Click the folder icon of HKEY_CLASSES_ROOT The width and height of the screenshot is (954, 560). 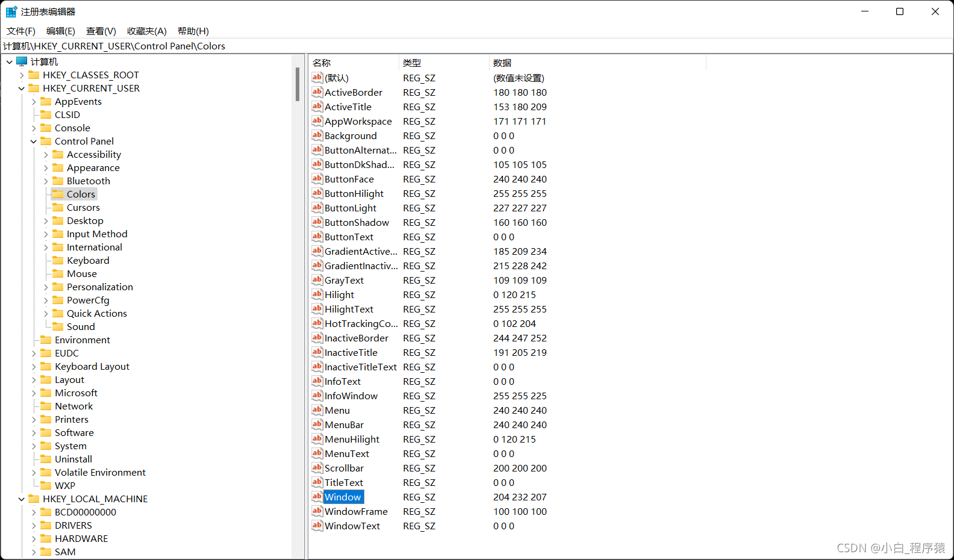point(34,75)
